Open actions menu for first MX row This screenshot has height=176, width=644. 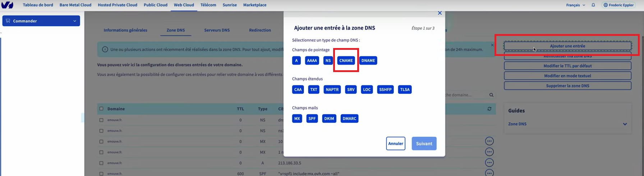pyautogui.click(x=489, y=141)
